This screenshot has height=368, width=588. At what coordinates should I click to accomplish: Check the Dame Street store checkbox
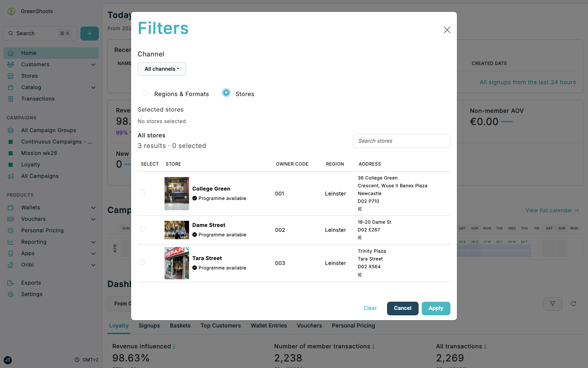pos(143,229)
